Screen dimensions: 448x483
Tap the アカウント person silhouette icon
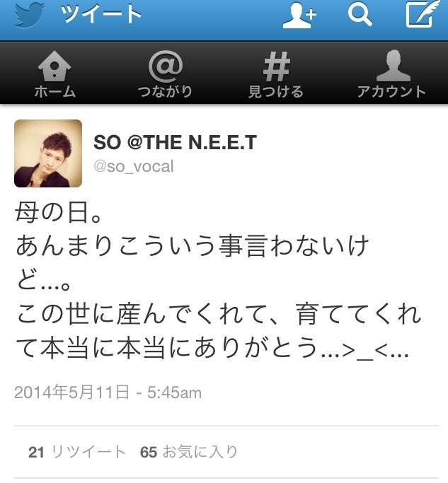pos(394,66)
